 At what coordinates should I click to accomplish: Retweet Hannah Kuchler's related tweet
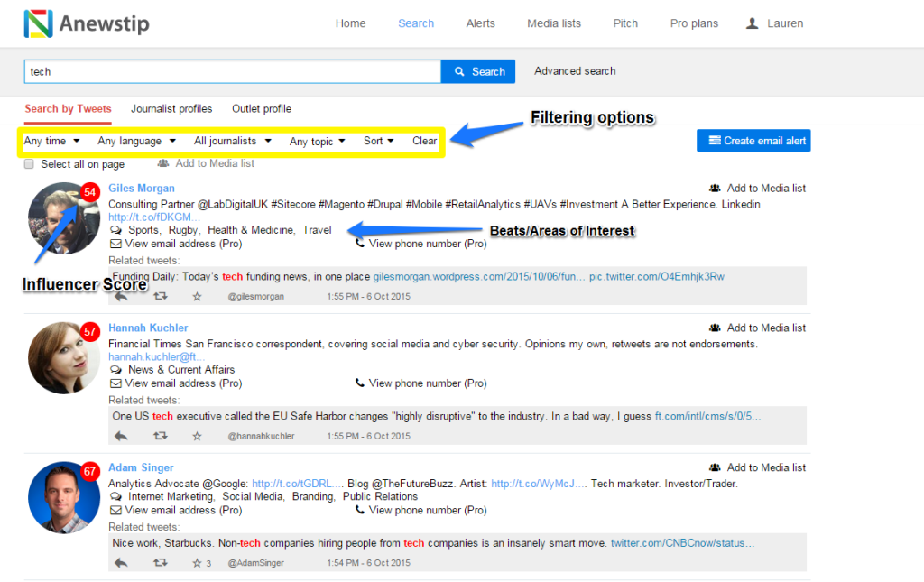160,436
